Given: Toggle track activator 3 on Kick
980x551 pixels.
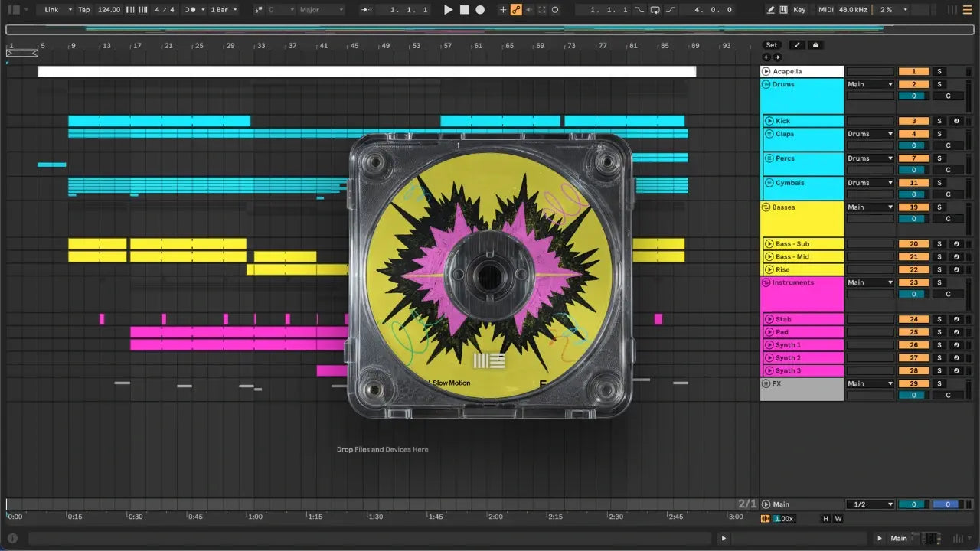Looking at the screenshot, I should pyautogui.click(x=913, y=121).
